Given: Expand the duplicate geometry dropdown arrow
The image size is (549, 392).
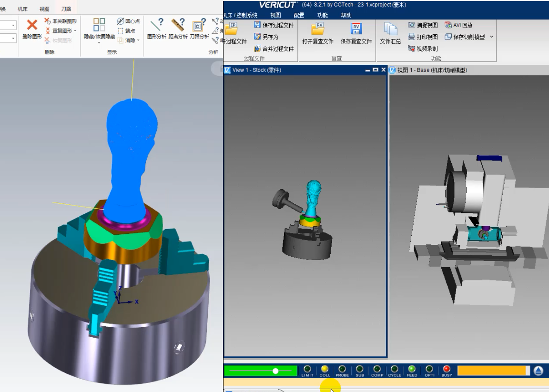Looking at the screenshot, I should pyautogui.click(x=75, y=31).
